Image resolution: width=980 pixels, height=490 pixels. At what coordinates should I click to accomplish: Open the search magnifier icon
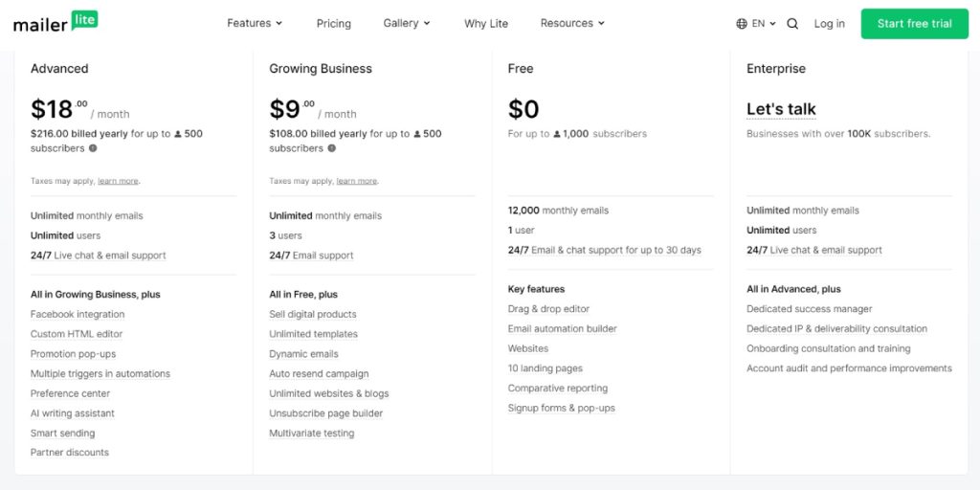[792, 24]
